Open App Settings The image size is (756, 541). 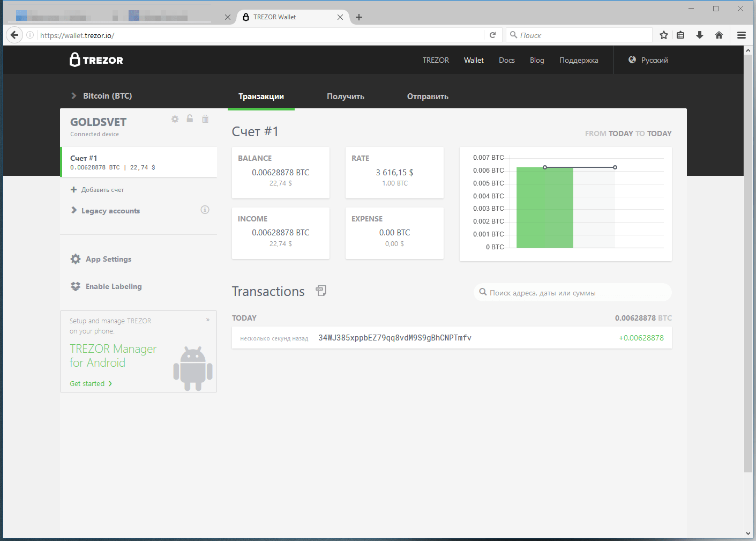(108, 259)
